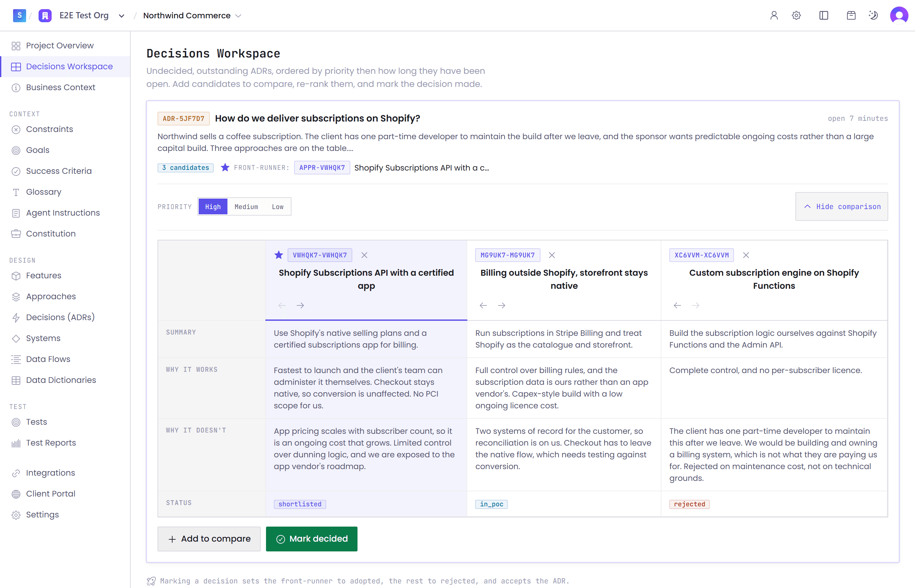Set priority to High
Image resolution: width=915 pixels, height=588 pixels.
tap(213, 206)
